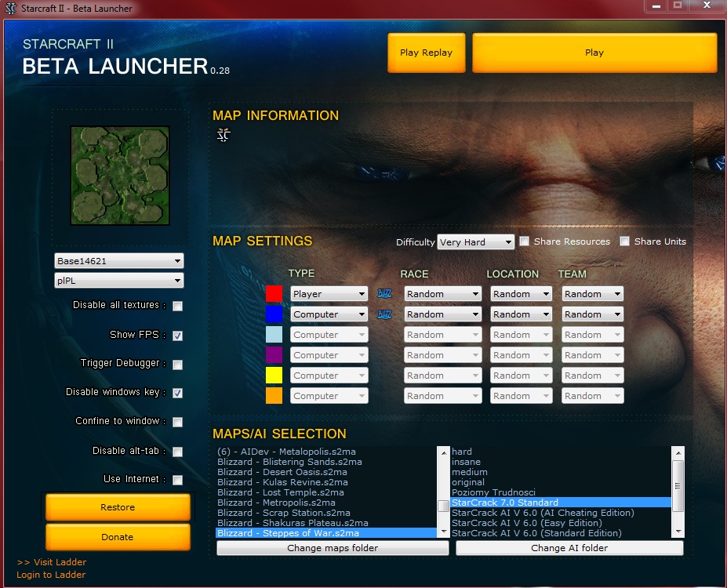
Task: Click the StarCraft II icon in the title bar
Action: click(x=11, y=9)
